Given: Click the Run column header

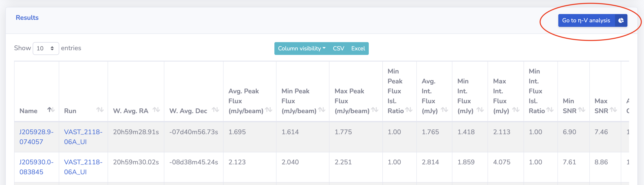Looking at the screenshot, I should 83,91.
